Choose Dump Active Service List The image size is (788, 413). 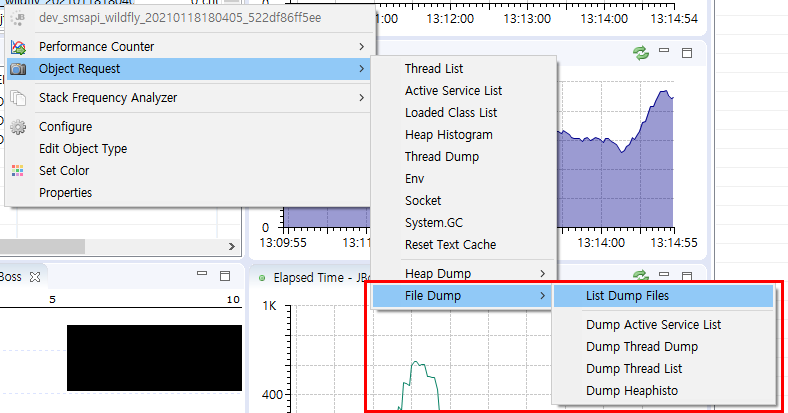(x=663, y=325)
